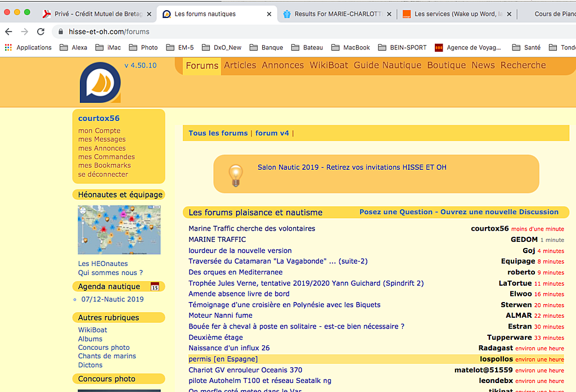576x392 pixels.
Task: Open thread lourdeur de la nouvelle version
Action: coord(240,251)
